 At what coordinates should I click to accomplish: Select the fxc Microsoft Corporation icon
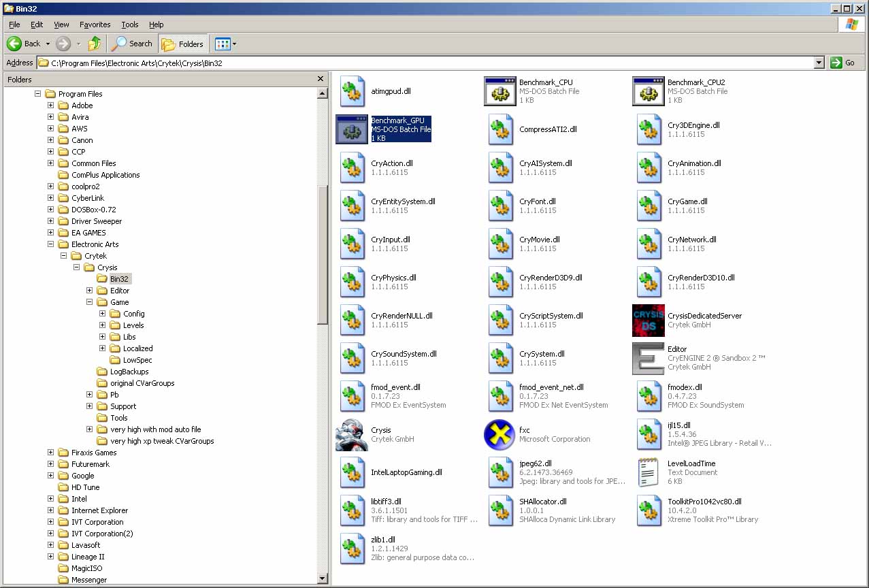[500, 435]
